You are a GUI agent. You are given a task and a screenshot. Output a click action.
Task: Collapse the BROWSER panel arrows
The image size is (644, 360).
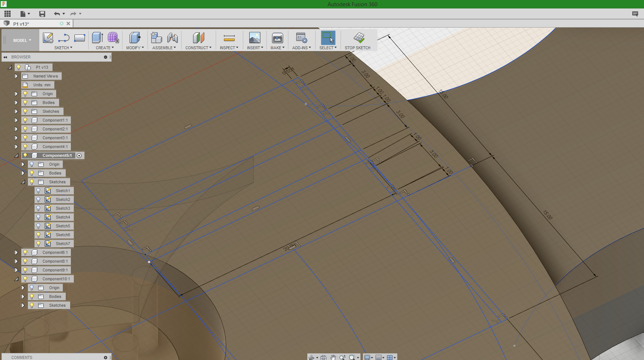(5, 57)
